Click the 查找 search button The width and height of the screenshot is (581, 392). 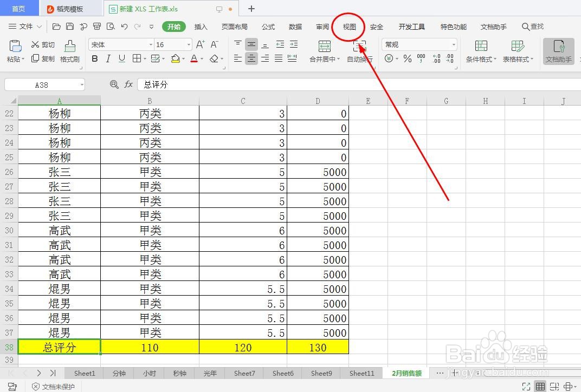pos(532,27)
